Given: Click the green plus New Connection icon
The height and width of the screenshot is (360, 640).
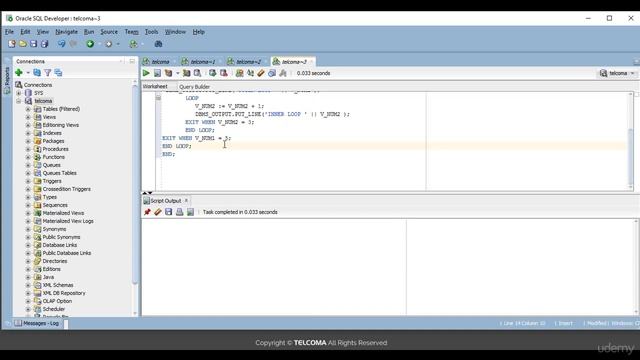Looking at the screenshot, I should [19, 73].
